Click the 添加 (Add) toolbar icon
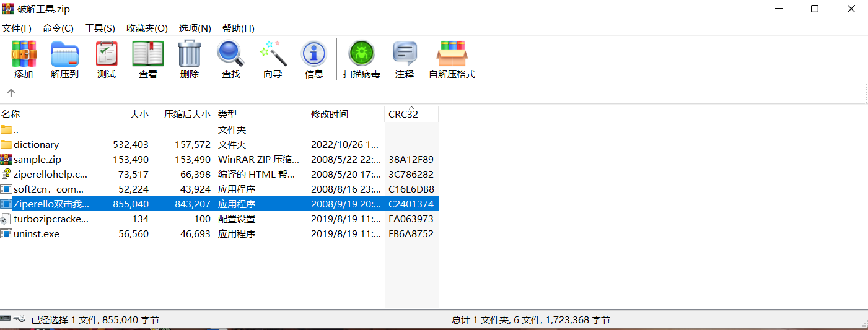The image size is (868, 330). click(x=24, y=54)
